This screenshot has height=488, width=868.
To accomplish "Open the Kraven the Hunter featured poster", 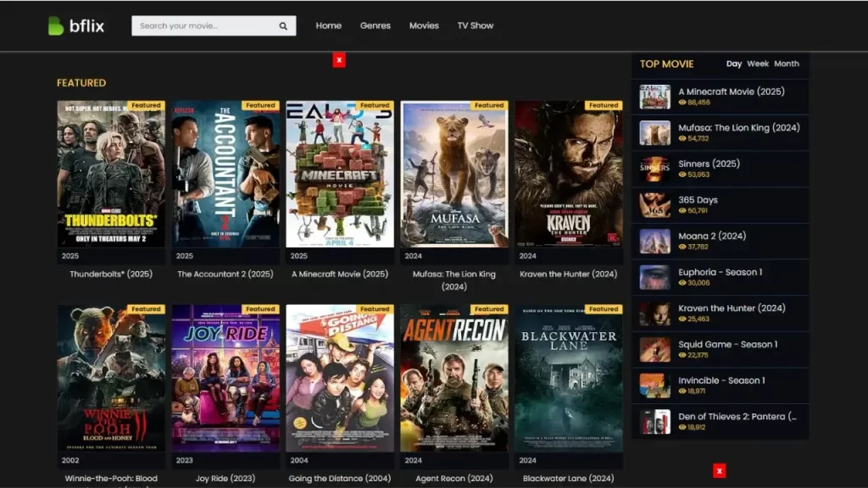I will 569,174.
